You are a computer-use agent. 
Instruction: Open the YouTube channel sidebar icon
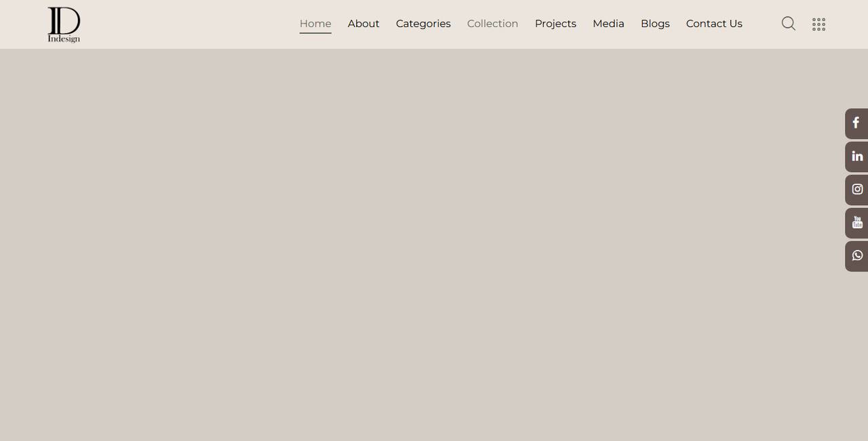click(856, 223)
